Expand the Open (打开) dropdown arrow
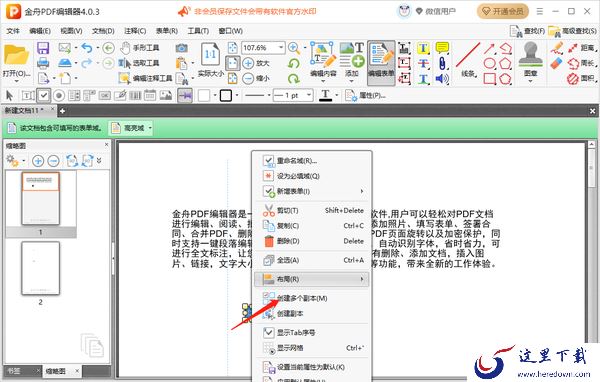The height and width of the screenshot is (382, 600). click(x=16, y=81)
